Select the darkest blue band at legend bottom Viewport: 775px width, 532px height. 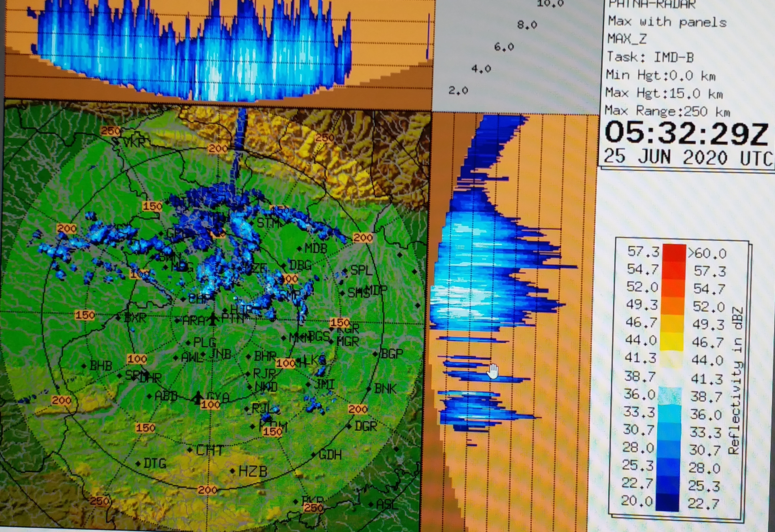point(667,503)
